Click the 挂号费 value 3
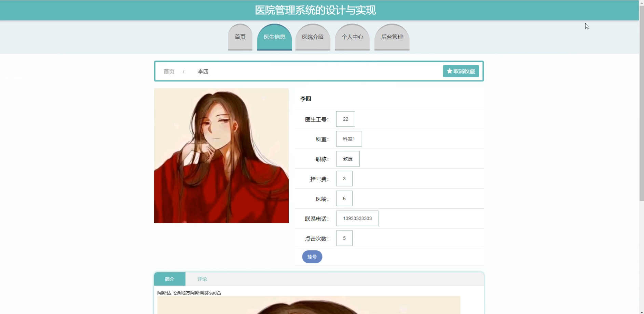644x314 pixels. (x=344, y=179)
